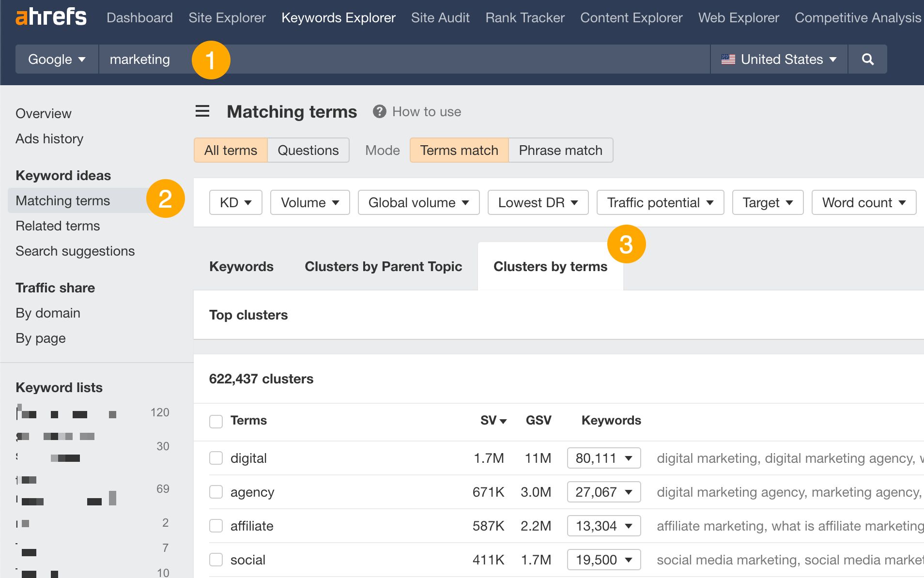Open Related terms in the sidebar

click(x=58, y=226)
